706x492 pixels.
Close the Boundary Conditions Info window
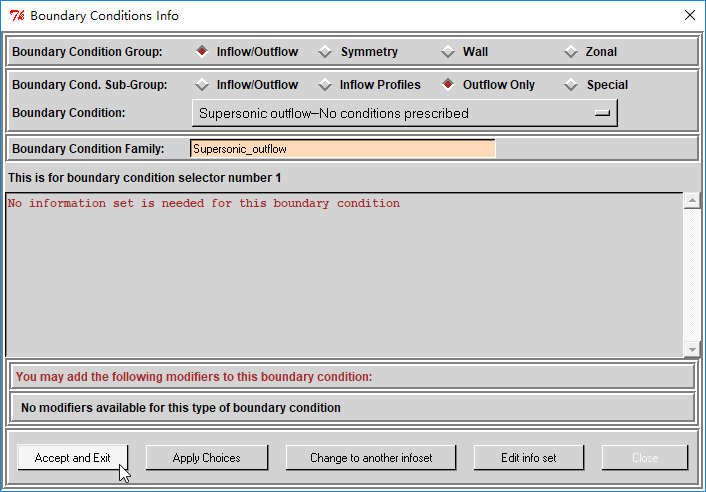(x=689, y=15)
